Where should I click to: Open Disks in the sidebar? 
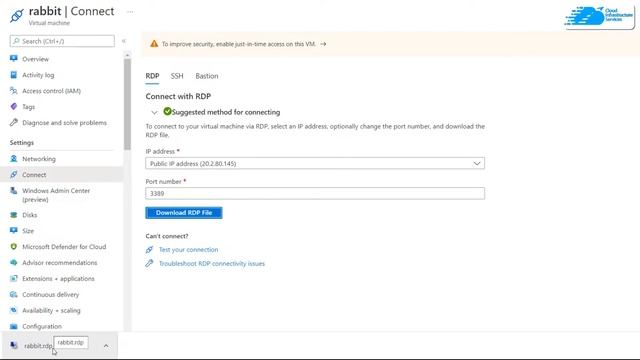(29, 215)
